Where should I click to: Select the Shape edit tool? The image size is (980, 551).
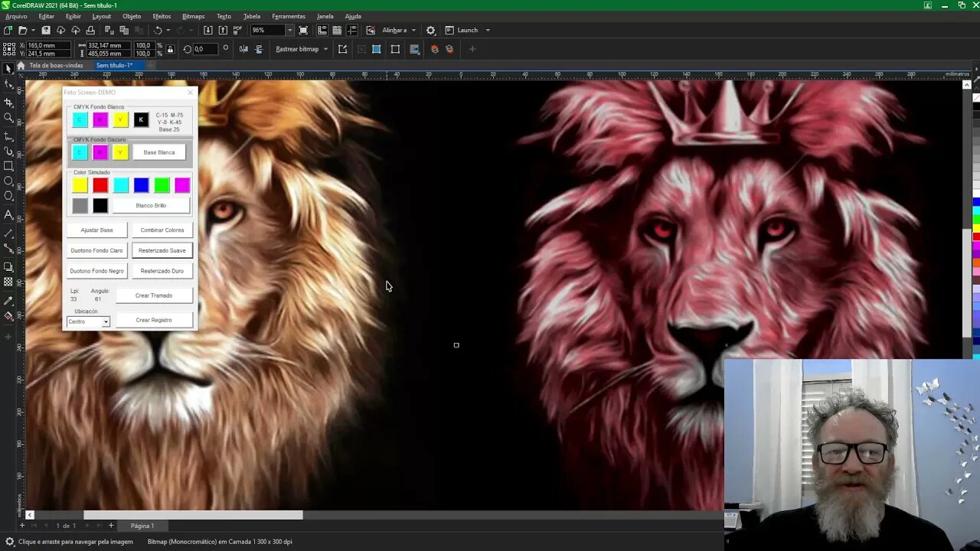[x=8, y=85]
